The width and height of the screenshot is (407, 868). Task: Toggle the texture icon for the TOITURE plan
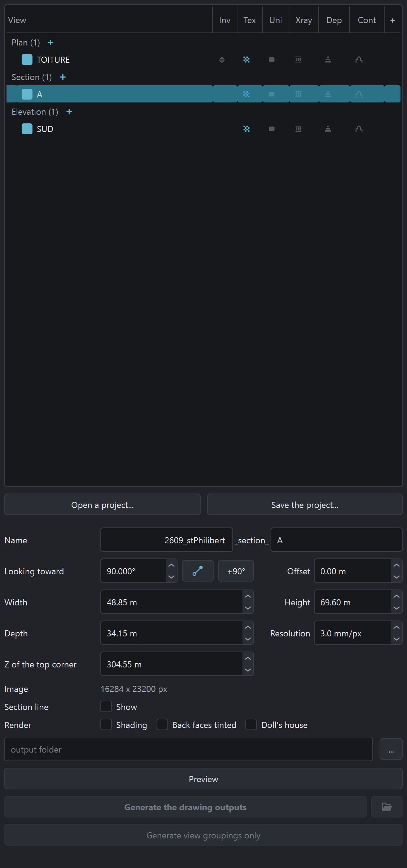[x=246, y=60]
